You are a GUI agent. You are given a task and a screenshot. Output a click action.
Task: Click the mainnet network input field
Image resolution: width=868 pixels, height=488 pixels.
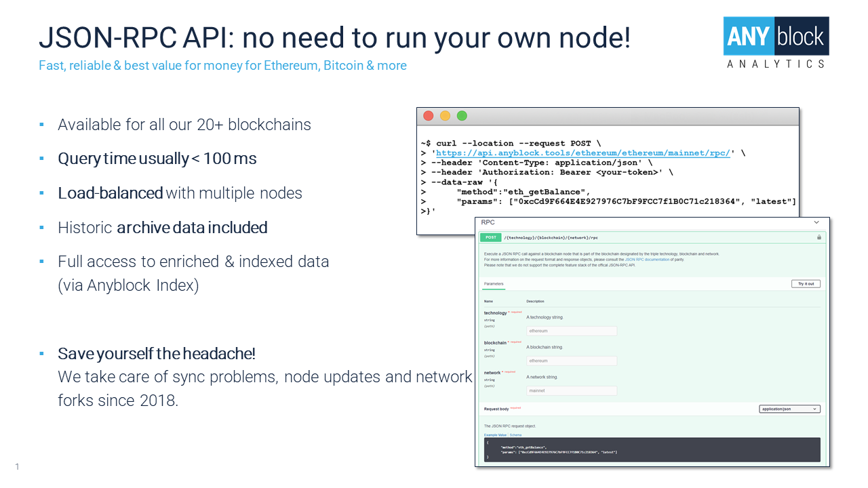(x=572, y=390)
